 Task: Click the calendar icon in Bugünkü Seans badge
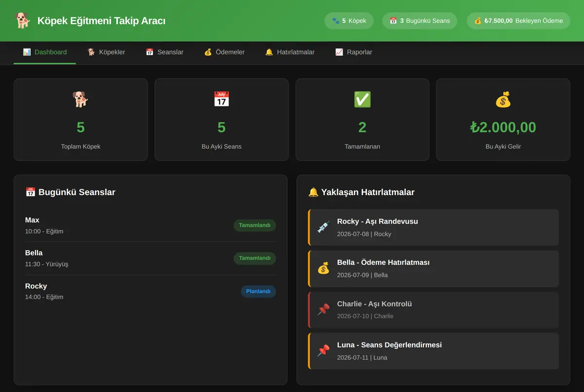point(393,21)
